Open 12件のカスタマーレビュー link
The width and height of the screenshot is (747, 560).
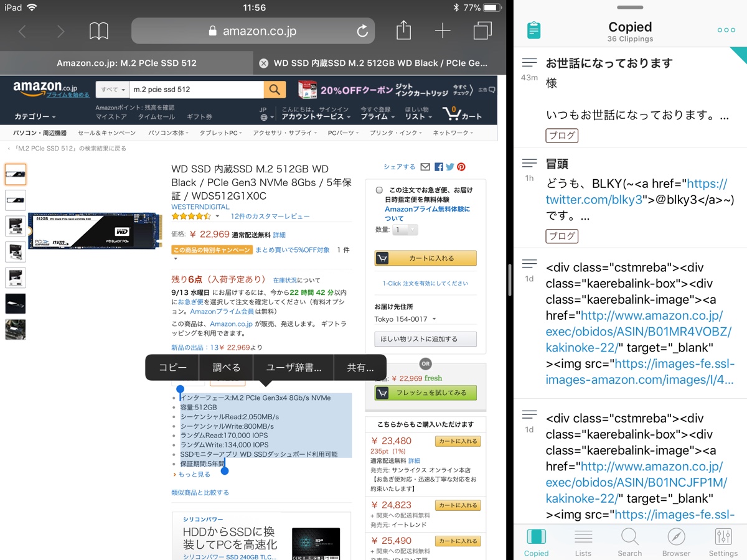tap(270, 217)
